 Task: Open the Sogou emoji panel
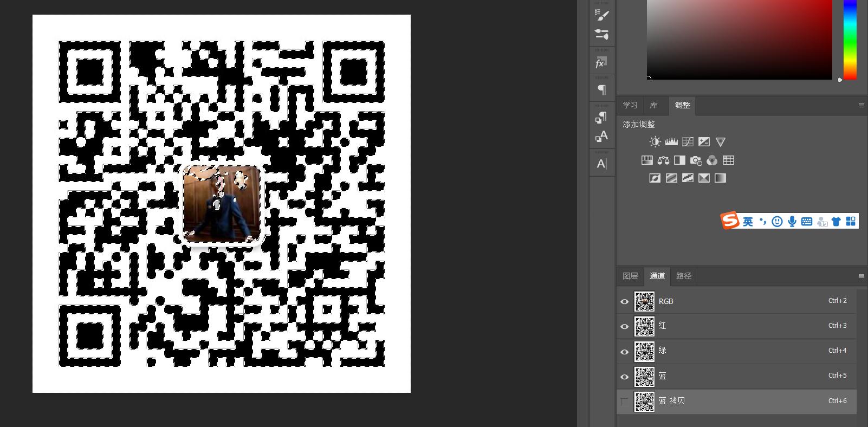coord(777,222)
